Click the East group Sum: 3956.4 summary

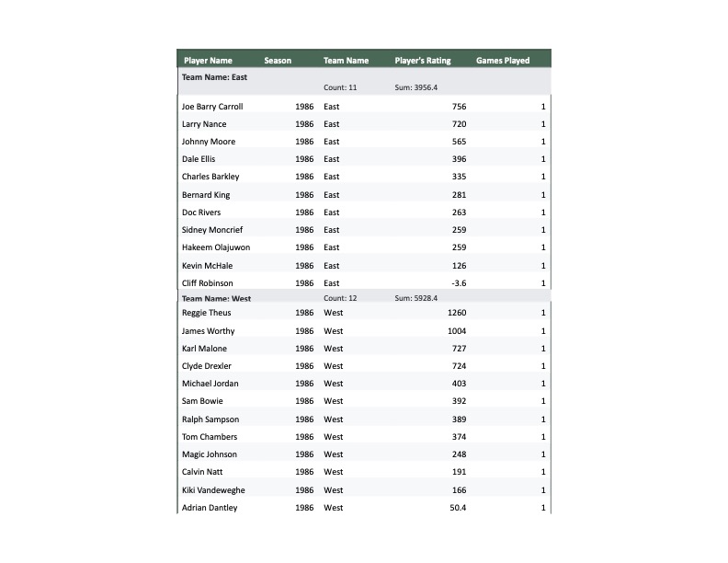point(416,88)
